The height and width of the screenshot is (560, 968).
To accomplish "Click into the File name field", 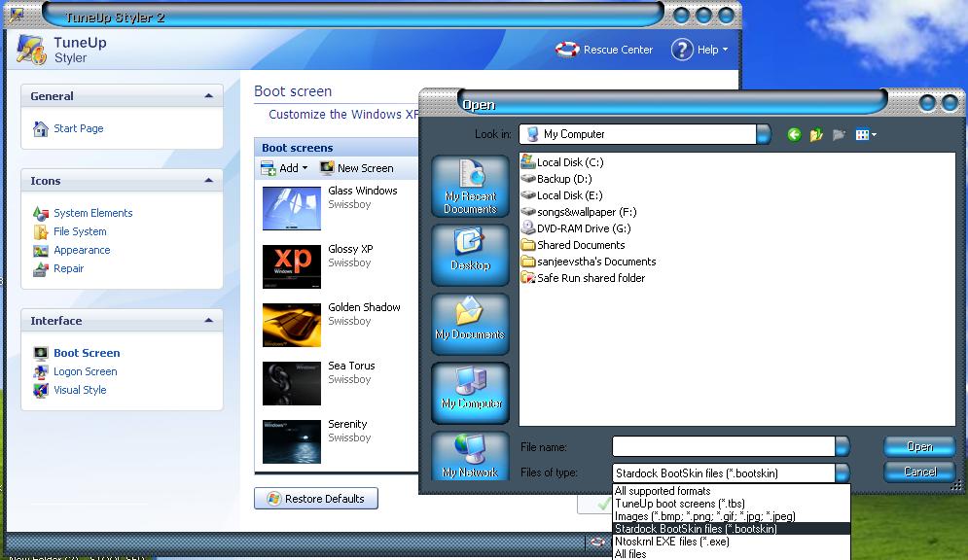I will click(x=724, y=446).
